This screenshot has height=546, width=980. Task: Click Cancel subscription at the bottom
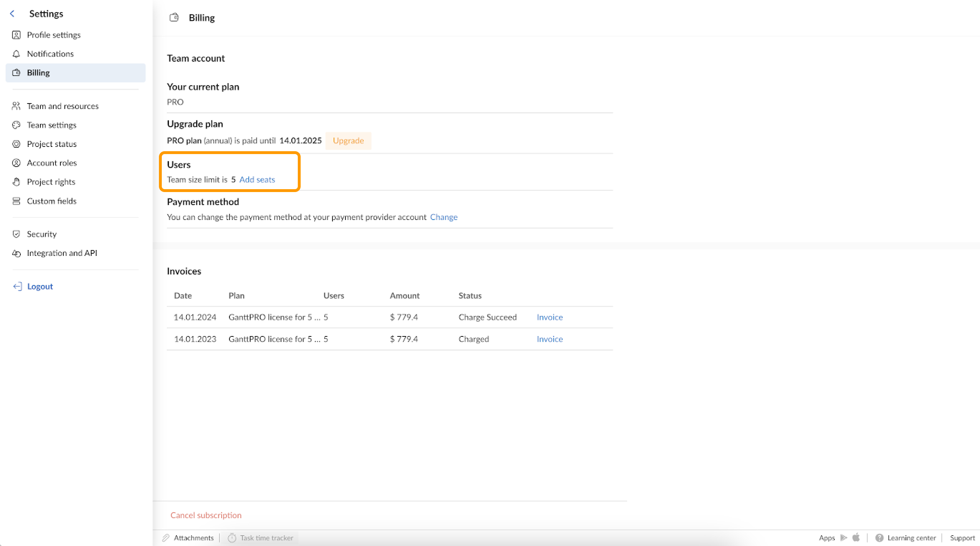pos(205,515)
